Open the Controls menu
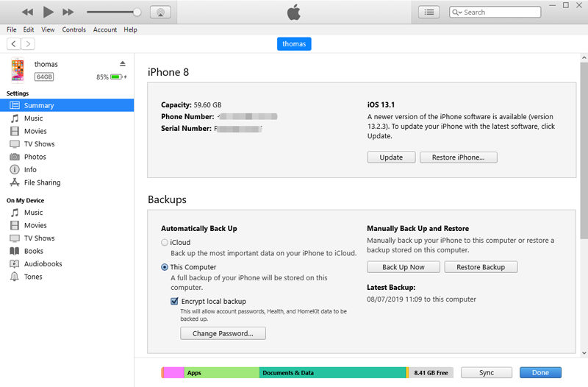 pos(74,29)
